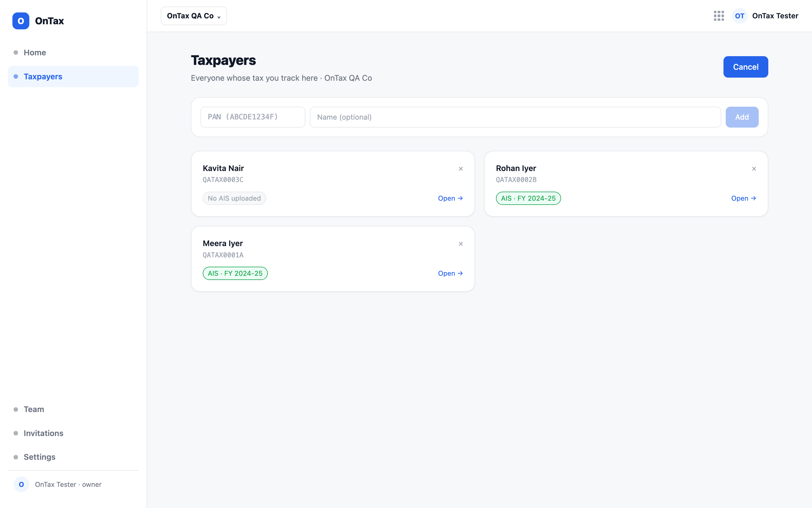The image size is (812, 508).
Task: Click the Rohan Iyer name
Action: coord(516,168)
